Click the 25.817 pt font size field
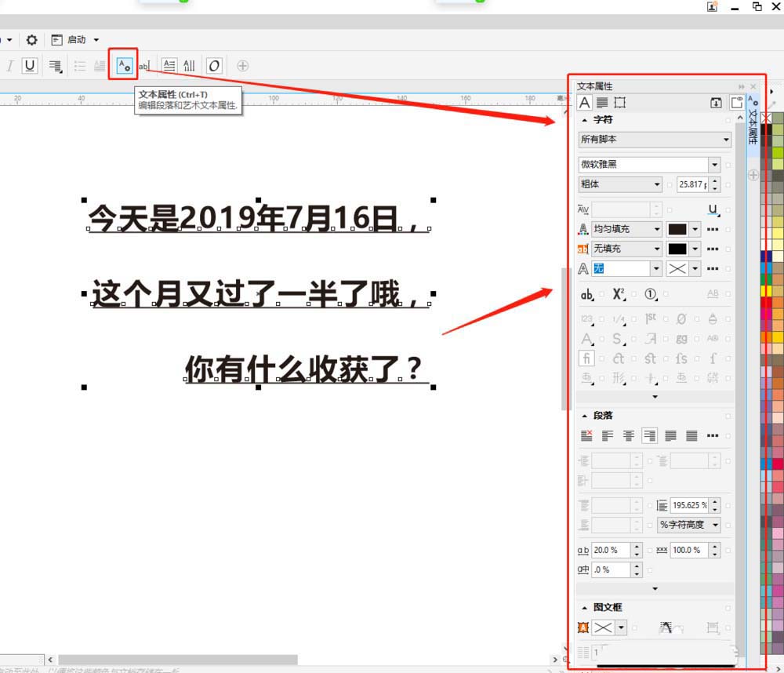Viewport: 784px width, 673px height. click(x=691, y=185)
